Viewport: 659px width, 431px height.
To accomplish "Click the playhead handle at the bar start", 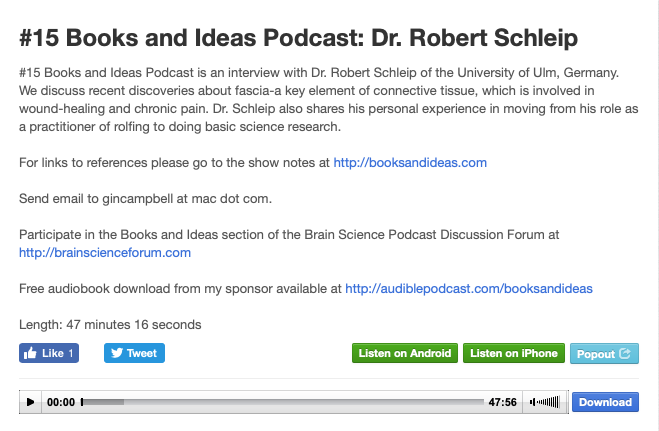I will (82, 402).
